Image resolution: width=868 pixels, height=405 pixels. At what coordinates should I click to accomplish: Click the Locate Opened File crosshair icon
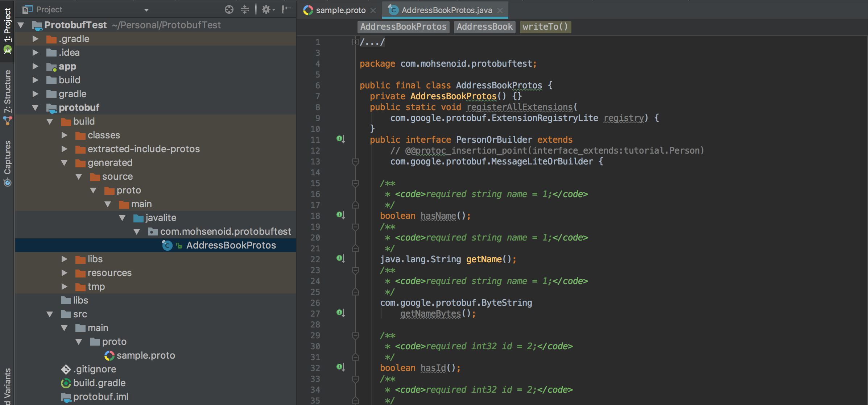point(229,9)
